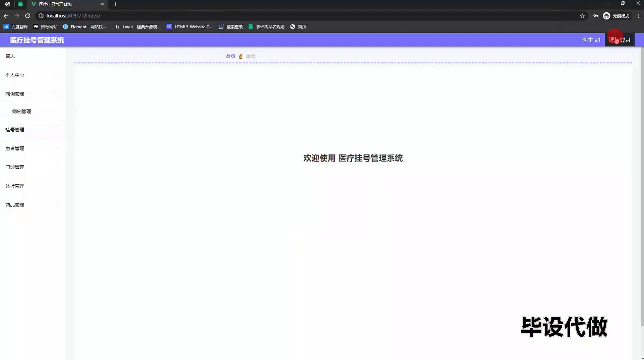Viewport: 644px width, 360px height.
Task: Open the 百度翻译 bookmark
Action: 16,27
